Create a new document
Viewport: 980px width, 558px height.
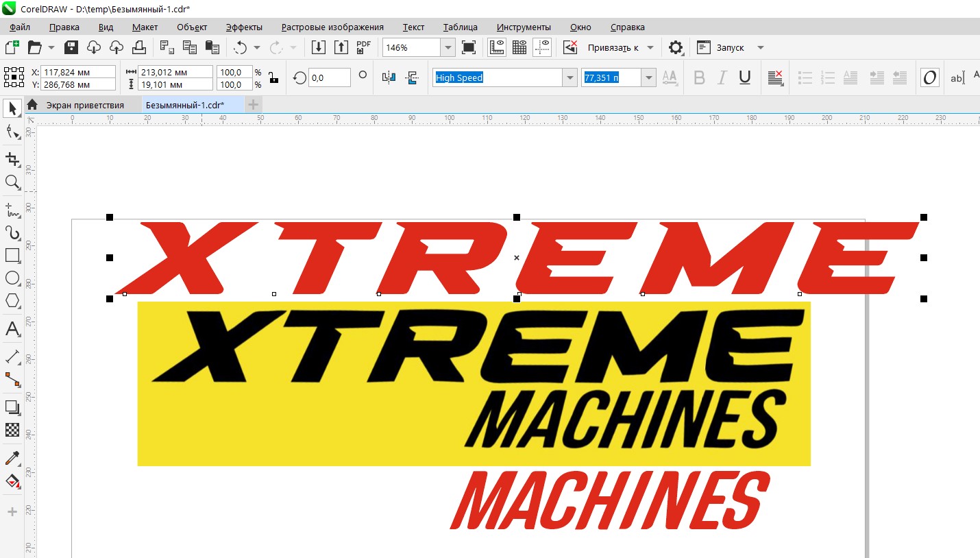12,47
